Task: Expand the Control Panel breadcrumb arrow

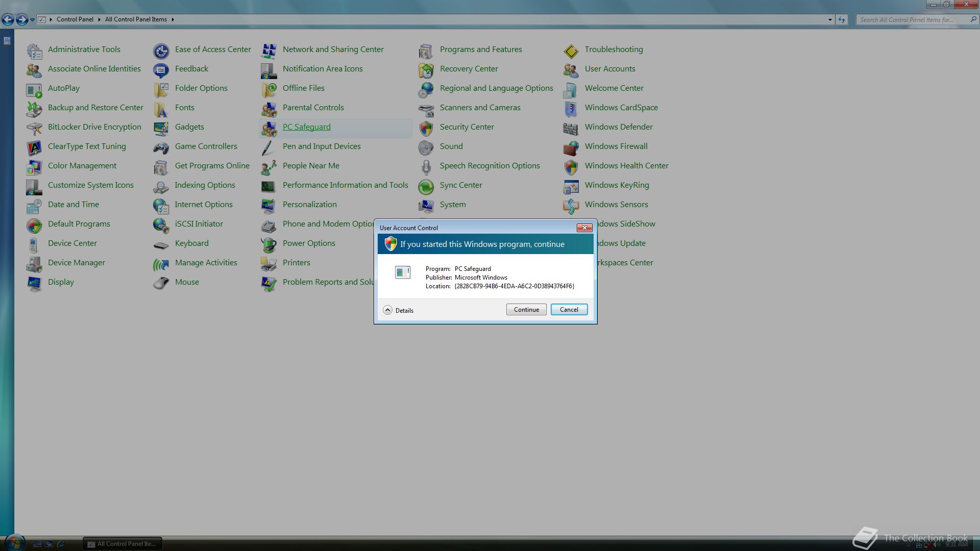Action: pos(99,19)
